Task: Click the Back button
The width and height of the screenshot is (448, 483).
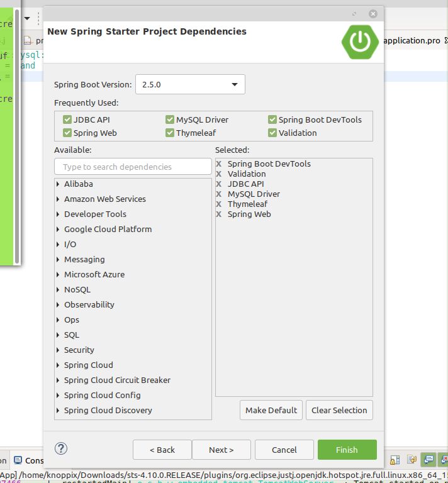Action: (x=162, y=450)
